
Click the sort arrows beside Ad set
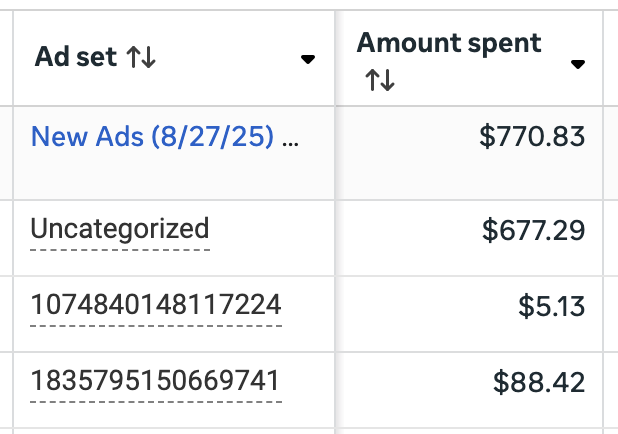[141, 57]
